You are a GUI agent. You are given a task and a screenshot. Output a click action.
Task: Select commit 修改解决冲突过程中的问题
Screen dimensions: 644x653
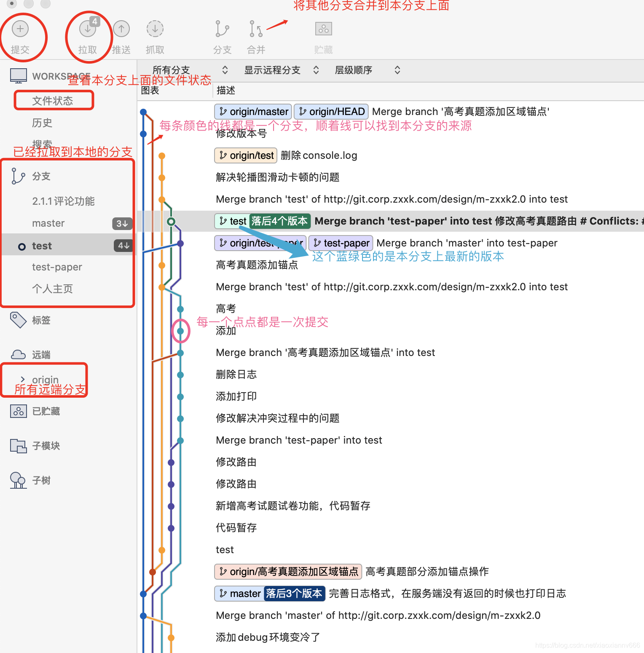tap(278, 418)
